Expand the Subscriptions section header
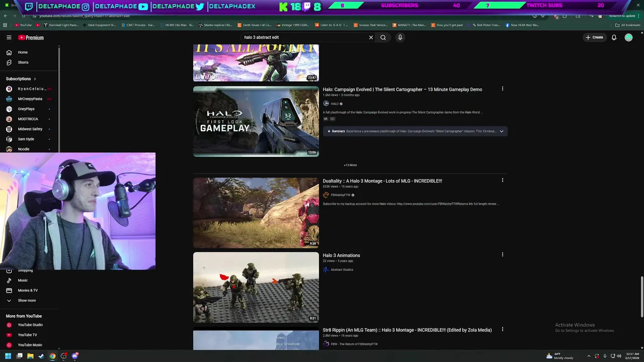The image size is (644, 362). 21,79
